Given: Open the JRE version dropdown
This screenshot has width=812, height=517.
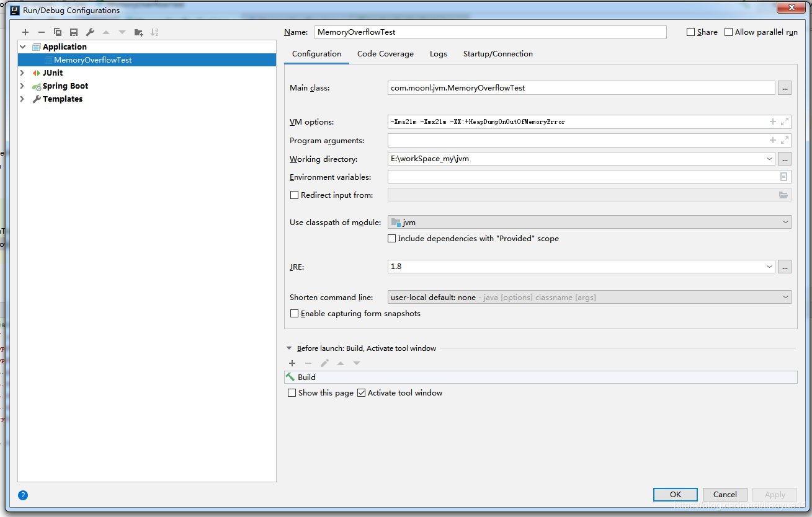Looking at the screenshot, I should (x=770, y=267).
